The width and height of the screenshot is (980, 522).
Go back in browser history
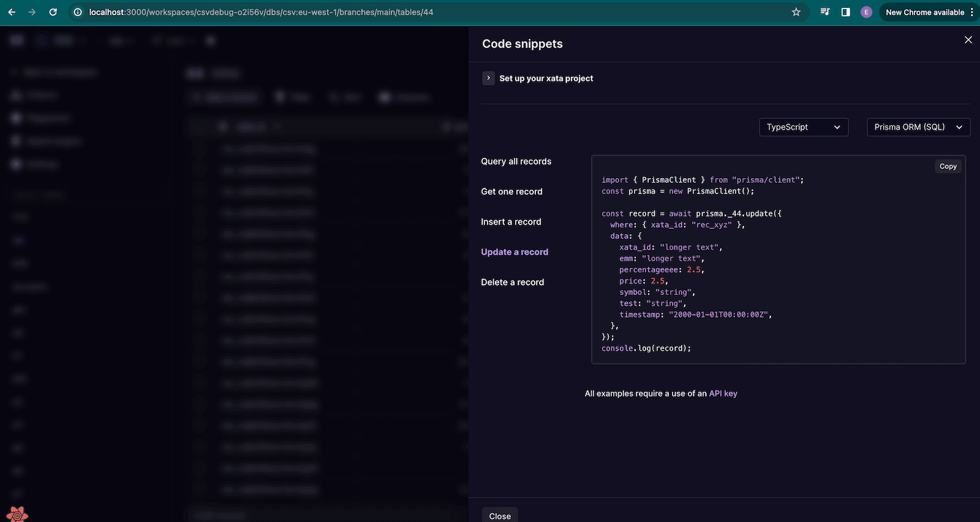[x=12, y=12]
